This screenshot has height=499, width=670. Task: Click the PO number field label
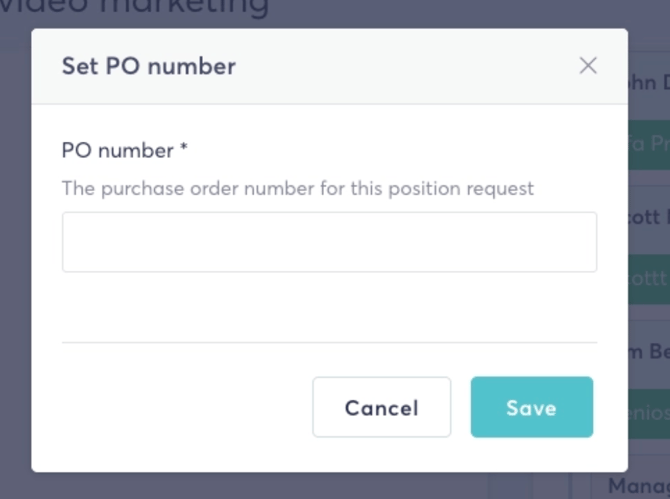coord(118,150)
